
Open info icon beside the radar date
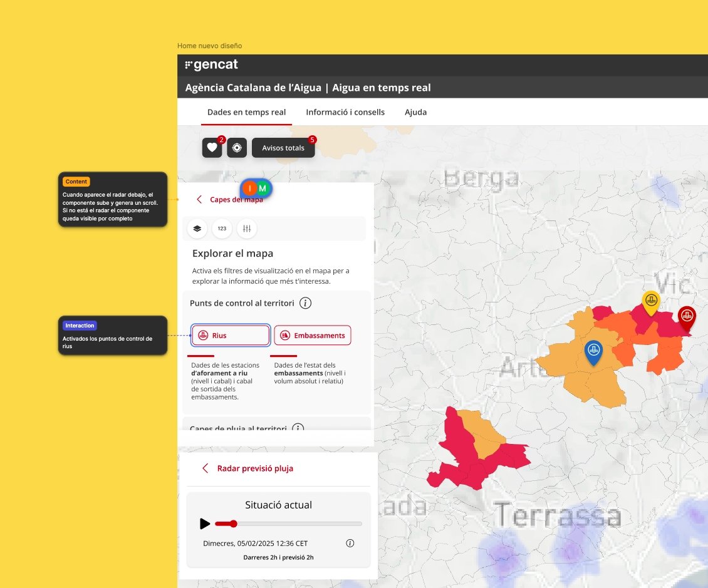pos(350,544)
